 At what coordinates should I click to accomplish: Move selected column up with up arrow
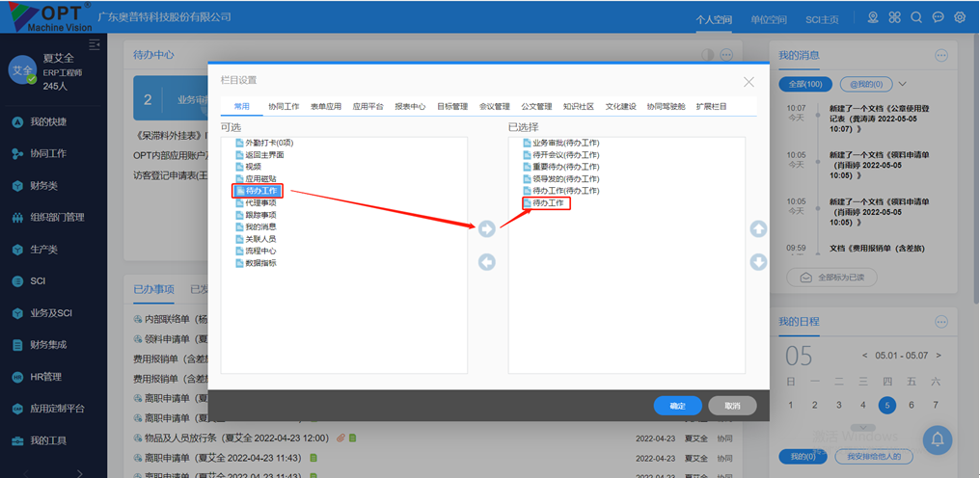click(x=758, y=228)
